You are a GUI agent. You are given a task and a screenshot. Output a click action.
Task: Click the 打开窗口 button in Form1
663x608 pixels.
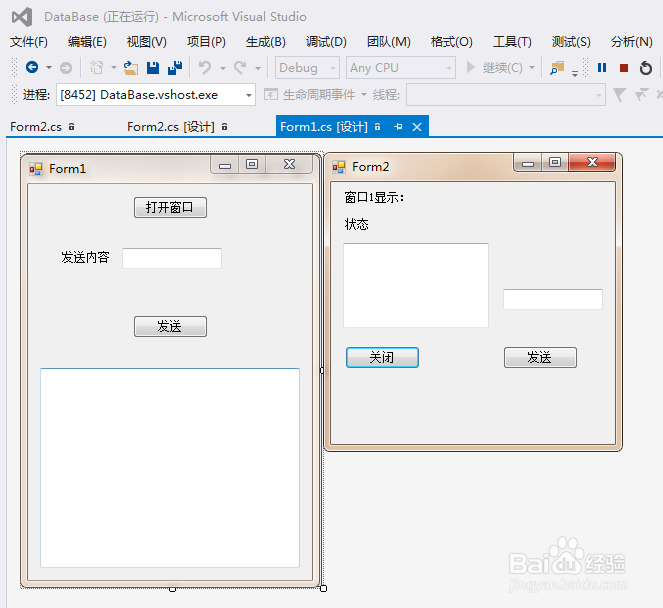pos(170,208)
